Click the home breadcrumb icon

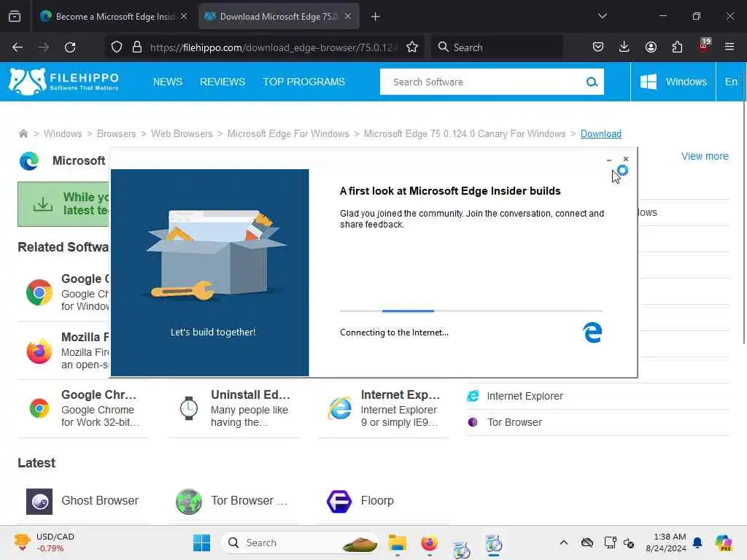(23, 134)
